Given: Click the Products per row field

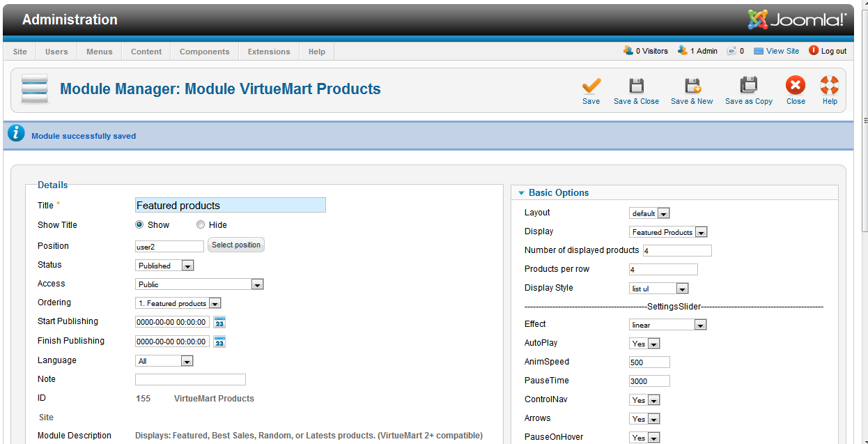Looking at the screenshot, I should point(663,270).
